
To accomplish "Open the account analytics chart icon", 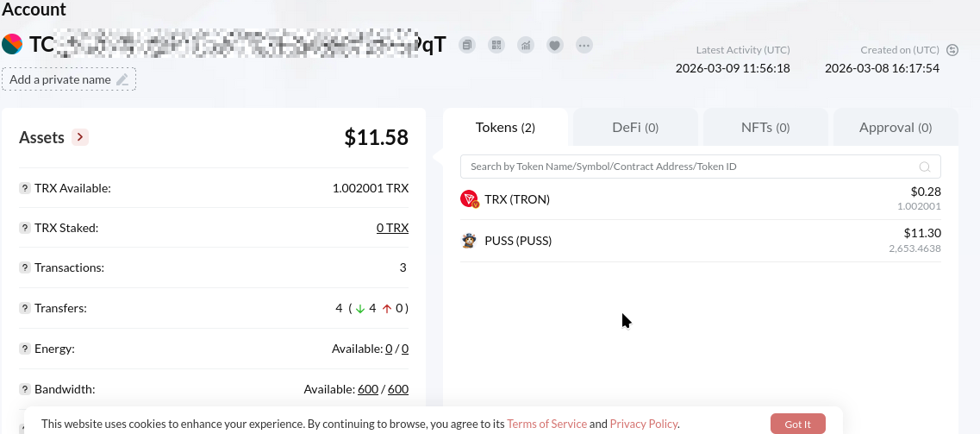I will (x=525, y=45).
